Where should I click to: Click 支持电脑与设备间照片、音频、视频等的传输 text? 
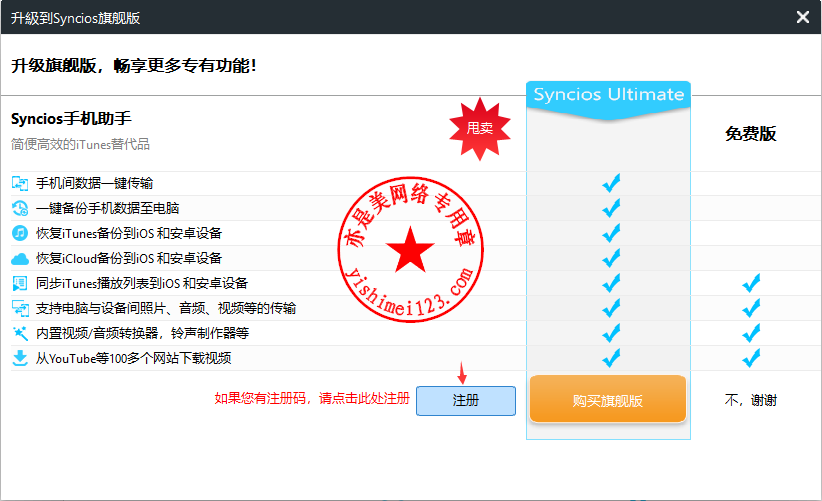[166, 308]
